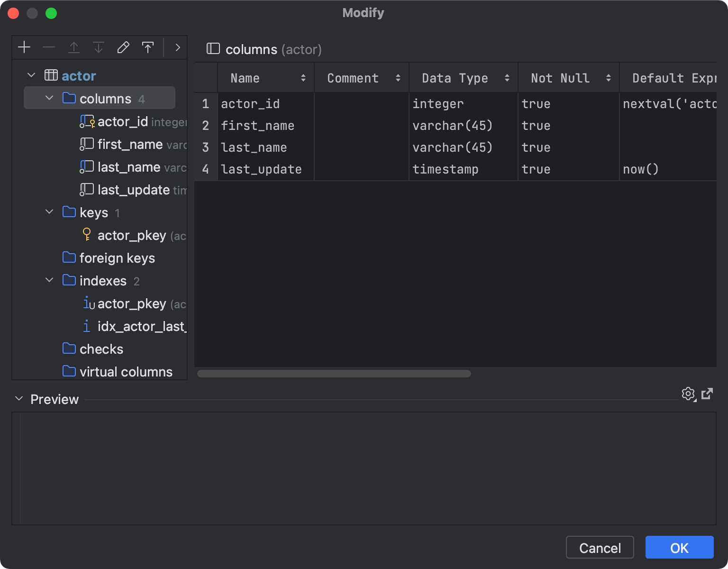Click the idx_actor_last index icon
Screen dimensions: 728x569
coord(87,326)
